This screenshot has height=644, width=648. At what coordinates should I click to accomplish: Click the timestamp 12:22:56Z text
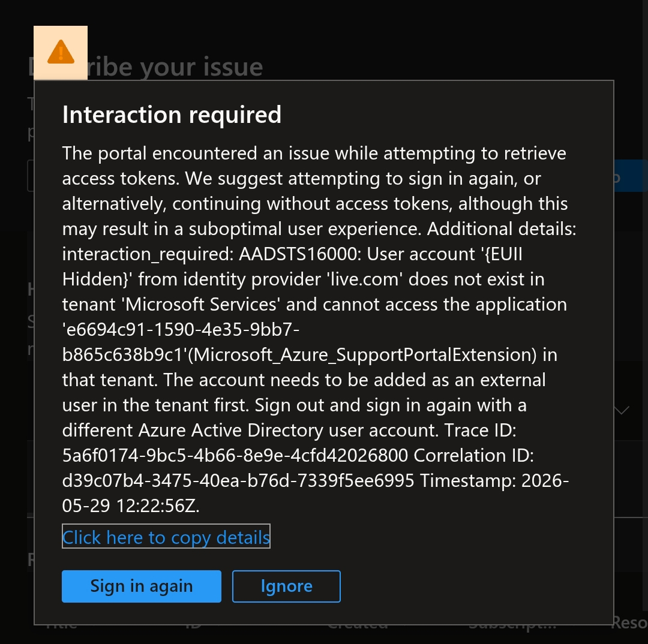158,505
